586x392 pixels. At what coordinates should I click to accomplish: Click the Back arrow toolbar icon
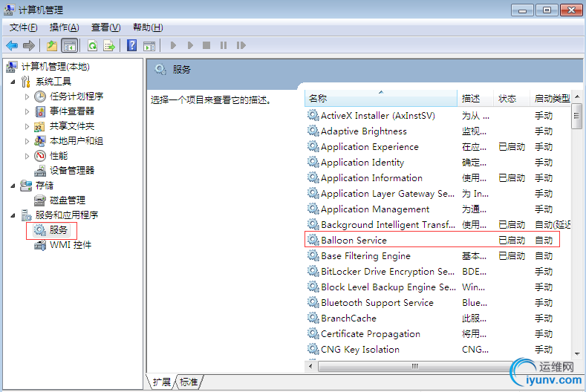pyautogui.click(x=12, y=45)
